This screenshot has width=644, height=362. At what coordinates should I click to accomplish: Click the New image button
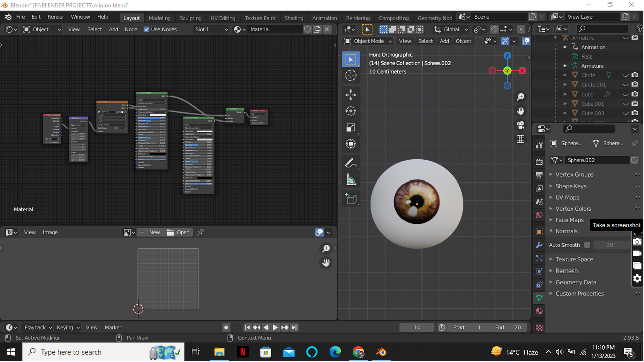pos(150,232)
